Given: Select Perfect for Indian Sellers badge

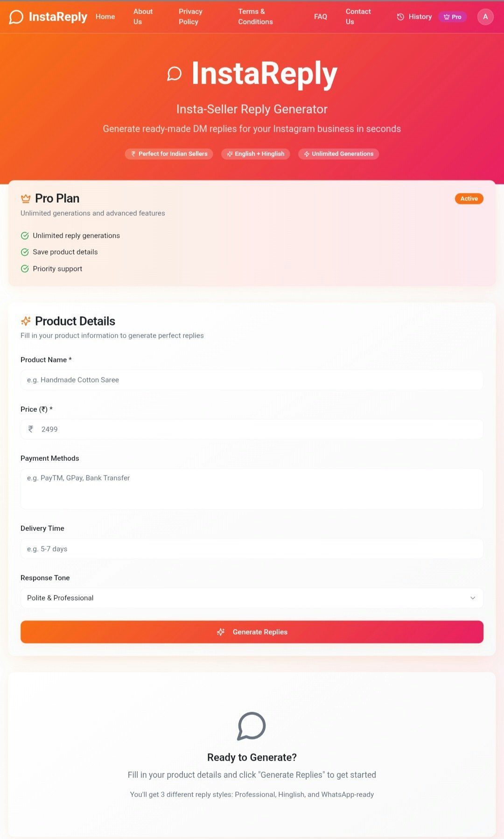Looking at the screenshot, I should point(169,154).
